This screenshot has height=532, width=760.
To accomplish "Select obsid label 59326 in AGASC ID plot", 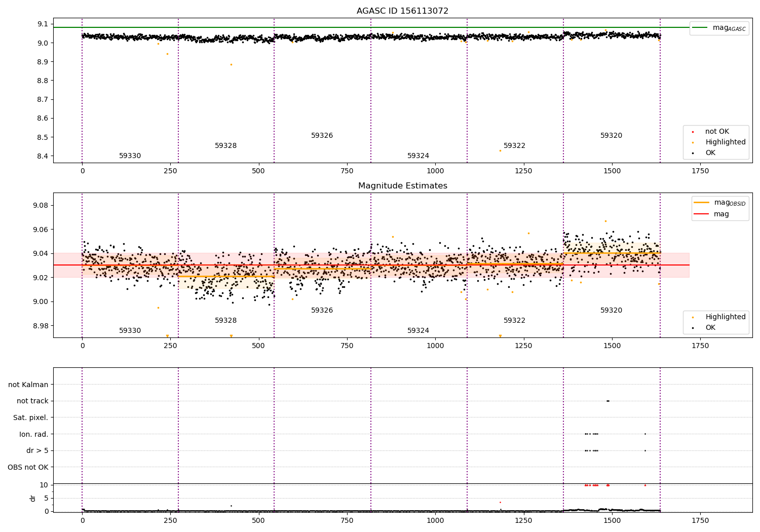I will click(x=322, y=136).
